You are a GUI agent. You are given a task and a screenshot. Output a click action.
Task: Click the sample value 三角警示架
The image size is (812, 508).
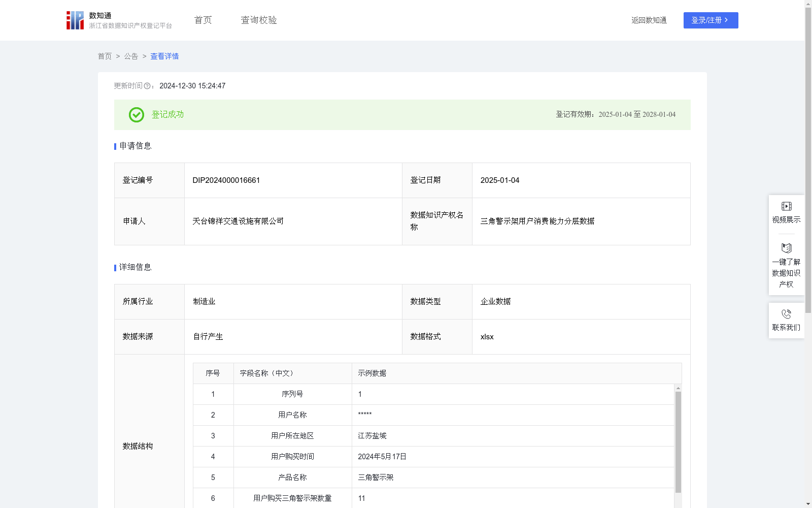point(376,478)
